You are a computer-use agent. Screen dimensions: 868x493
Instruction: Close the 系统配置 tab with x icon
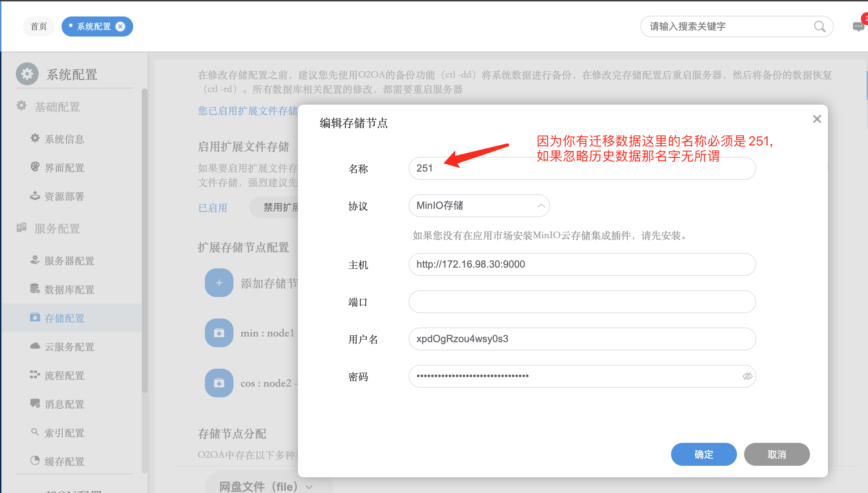coord(121,27)
